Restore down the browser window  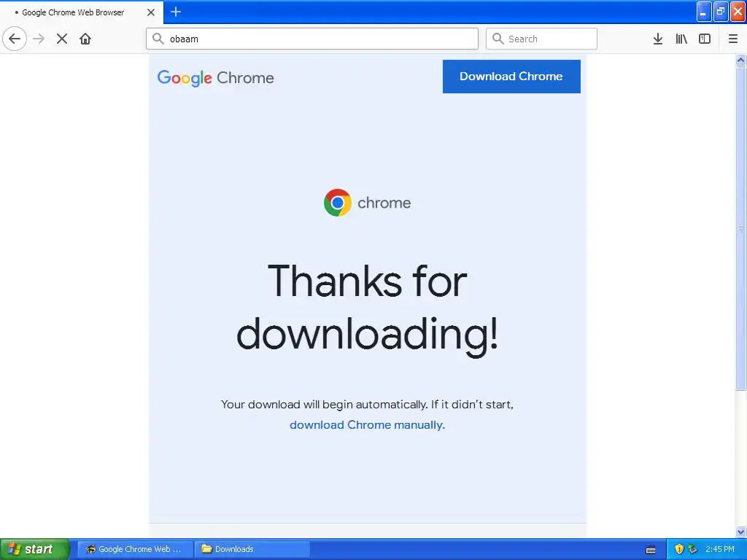721,12
